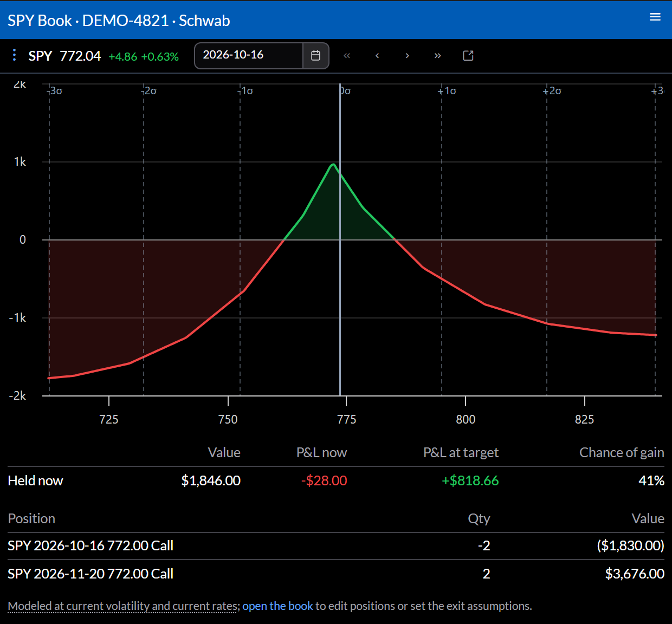Click the Qty column header
The height and width of the screenshot is (624, 672).
click(x=479, y=519)
